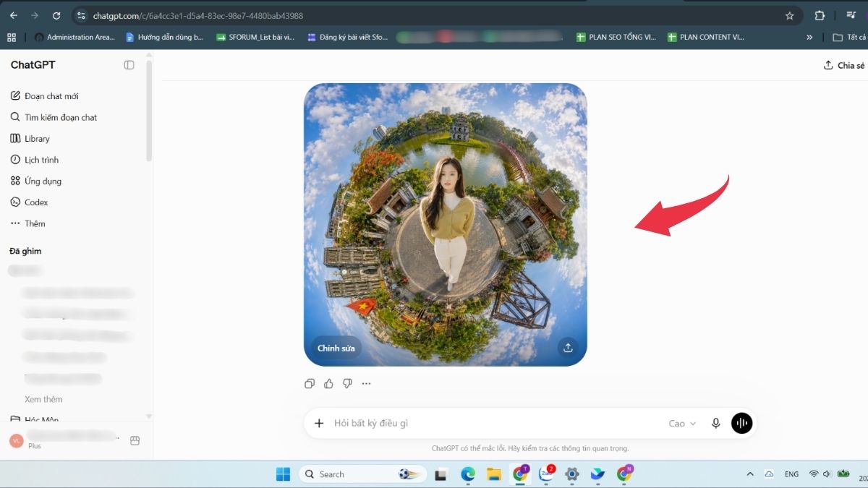Open 'PLAN SEO TỔNG VI...' bookmark

pos(616,37)
